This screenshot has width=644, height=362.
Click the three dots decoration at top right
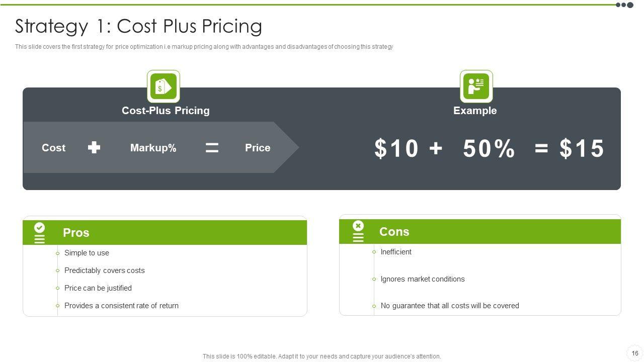coord(625,5)
